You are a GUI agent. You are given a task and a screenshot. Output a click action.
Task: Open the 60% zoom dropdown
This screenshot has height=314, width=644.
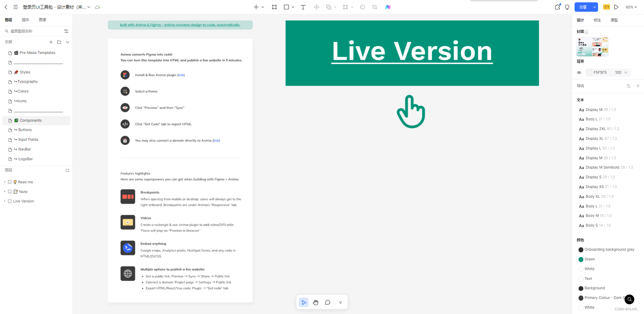point(631,7)
